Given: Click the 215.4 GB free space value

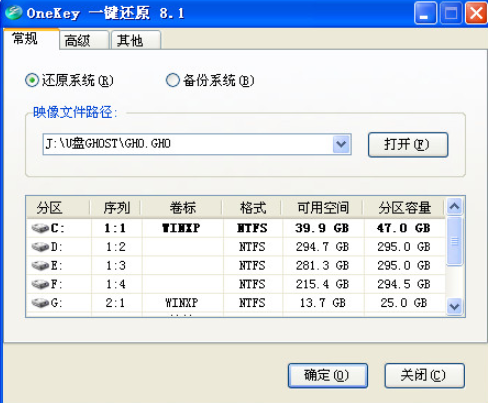Looking at the screenshot, I should (x=322, y=284).
